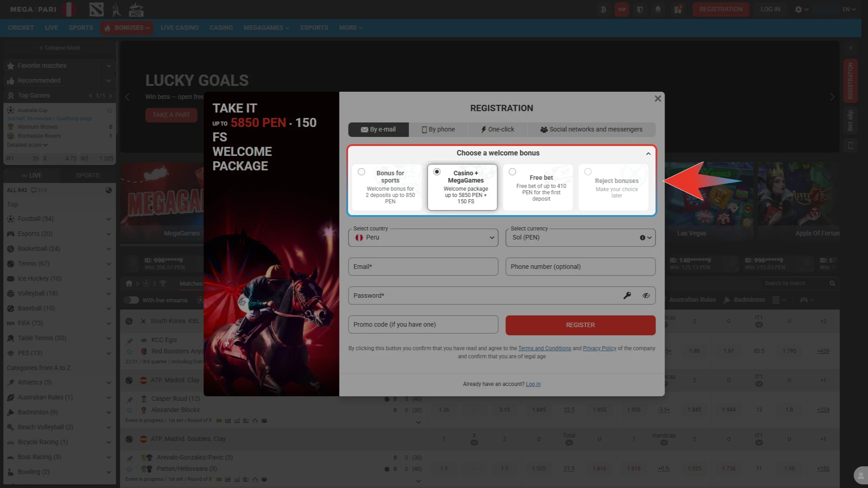Click the Badminton icon in sidebar

[11, 413]
